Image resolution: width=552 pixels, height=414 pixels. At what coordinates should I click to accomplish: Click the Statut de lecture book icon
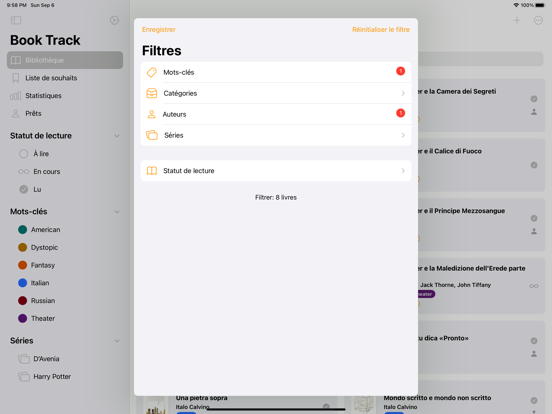point(152,171)
